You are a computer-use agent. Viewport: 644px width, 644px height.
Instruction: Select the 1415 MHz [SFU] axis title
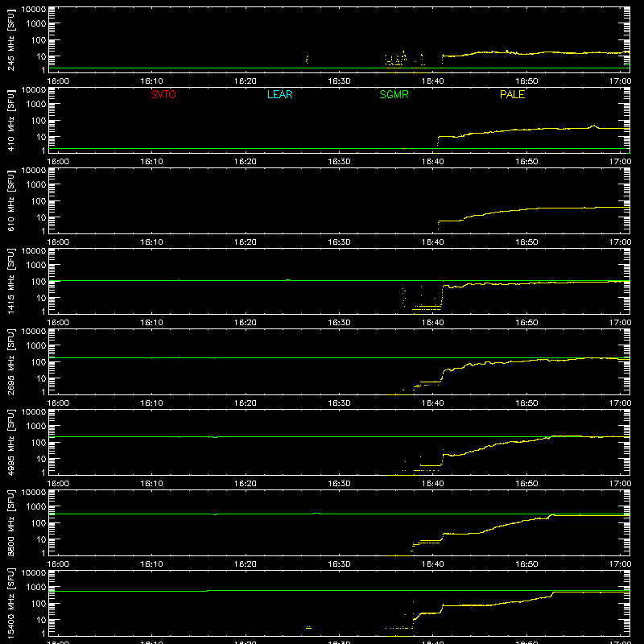pos(11,281)
